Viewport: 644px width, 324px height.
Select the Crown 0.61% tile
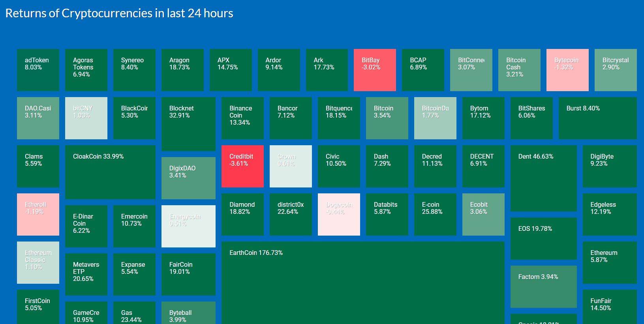coord(291,166)
